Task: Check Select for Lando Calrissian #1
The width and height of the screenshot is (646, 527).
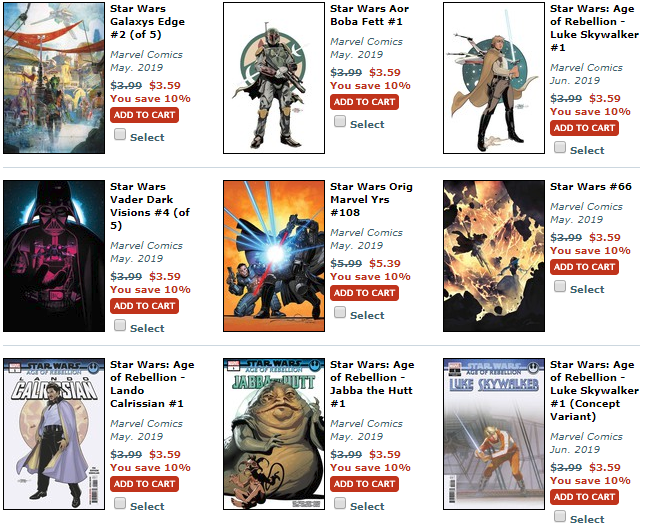Action: click(120, 503)
